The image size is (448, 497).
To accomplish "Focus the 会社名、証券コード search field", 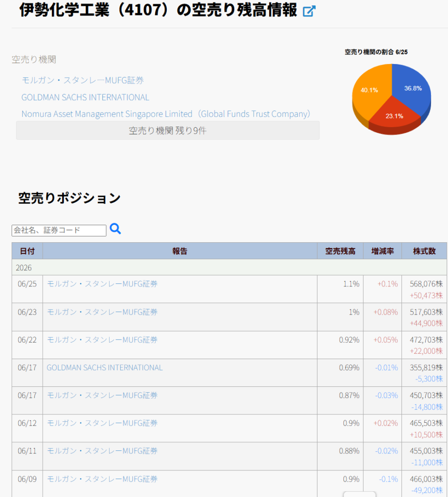I will (x=59, y=231).
